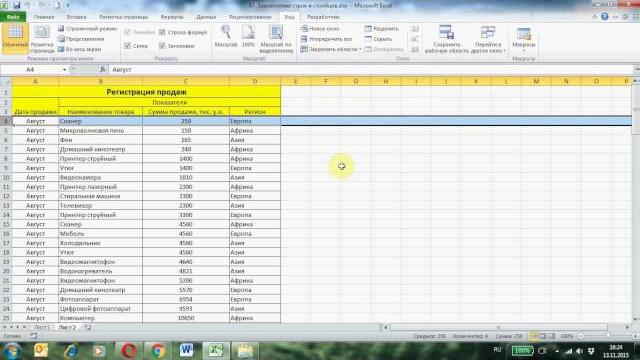Open the Name Box dropdown arrow
640x360 pixels.
point(64,70)
